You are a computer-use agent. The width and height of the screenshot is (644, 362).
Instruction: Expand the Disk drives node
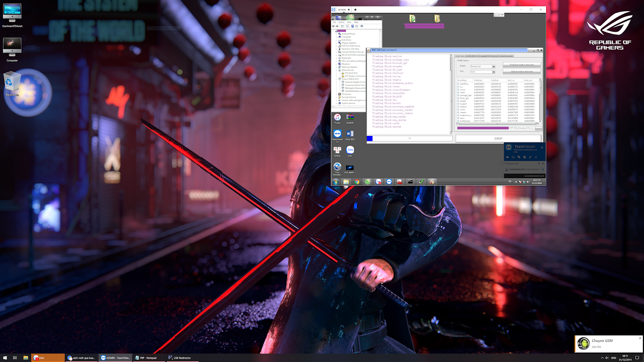tap(336, 40)
